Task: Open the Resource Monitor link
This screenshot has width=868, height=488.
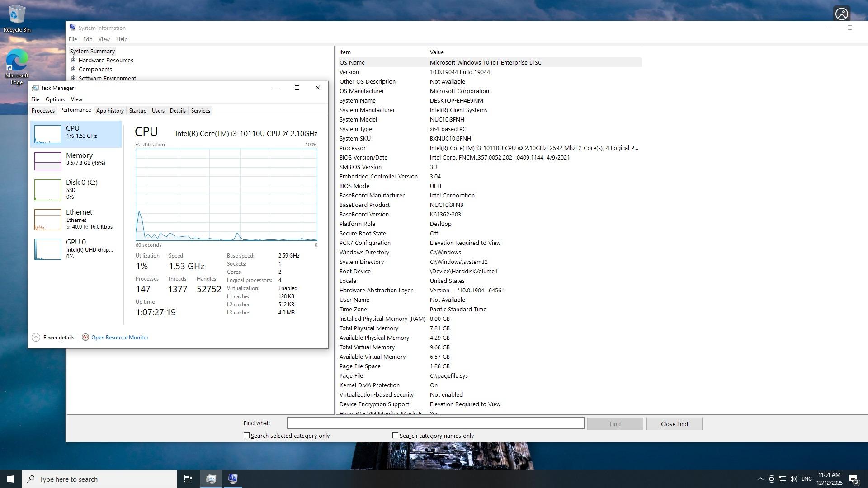Action: click(120, 338)
